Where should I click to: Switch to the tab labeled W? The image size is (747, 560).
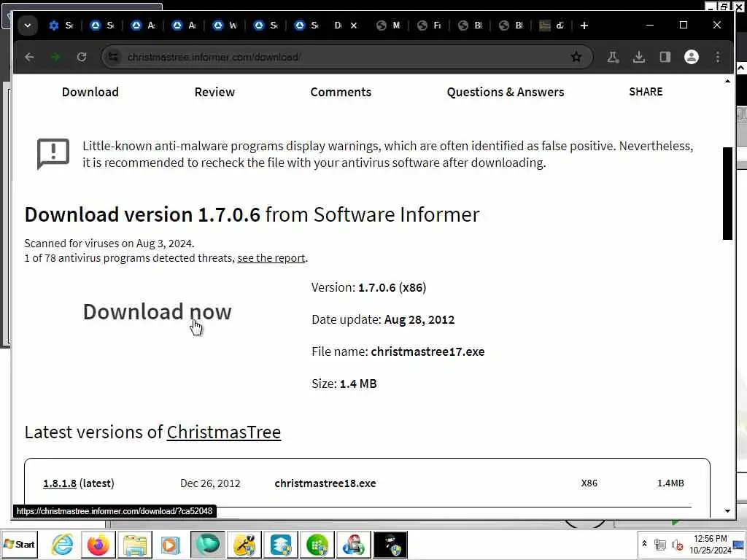(225, 26)
